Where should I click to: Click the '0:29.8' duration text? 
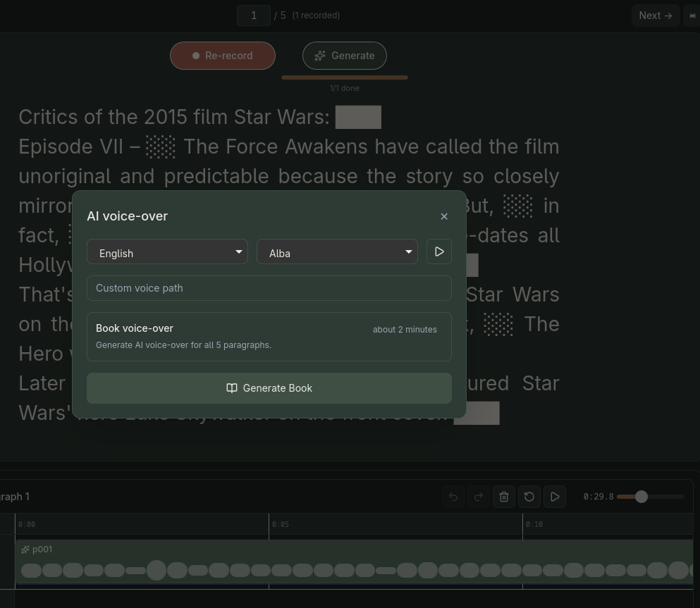click(x=598, y=497)
